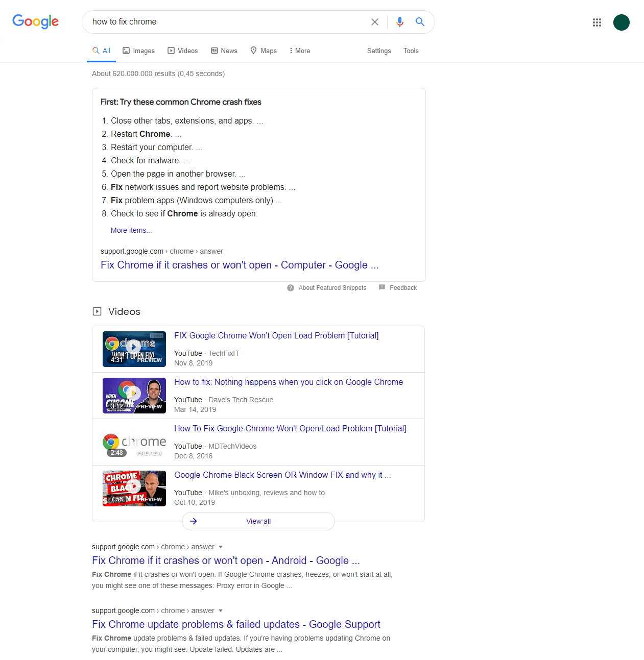Switch to the News tab

(x=224, y=51)
